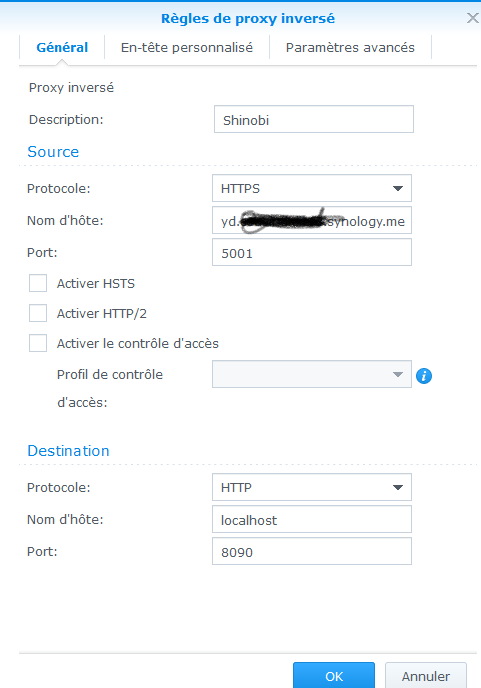481x688 pixels.
Task: Click the Destination hostname field with localhost
Action: click(312, 519)
